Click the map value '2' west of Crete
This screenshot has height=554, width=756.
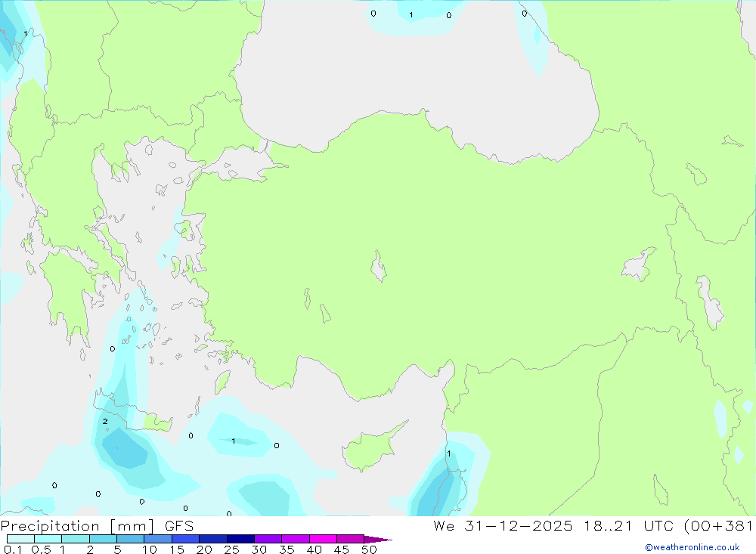[x=105, y=422]
